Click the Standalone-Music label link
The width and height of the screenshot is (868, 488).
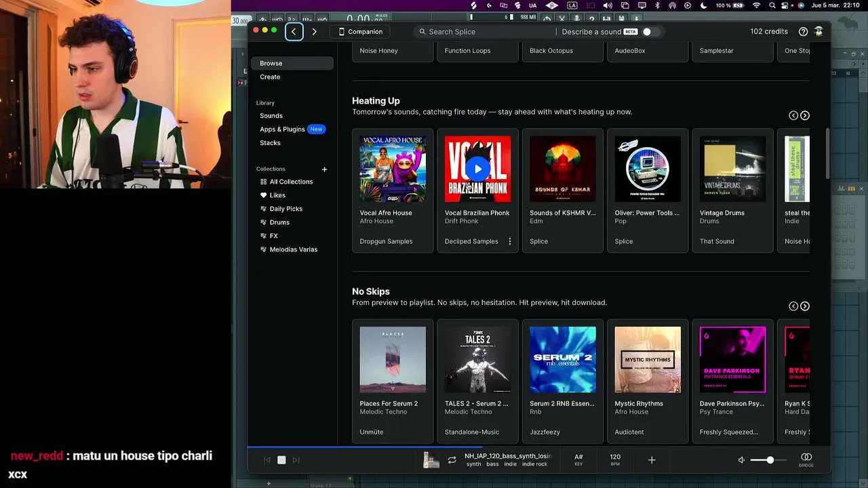point(472,432)
